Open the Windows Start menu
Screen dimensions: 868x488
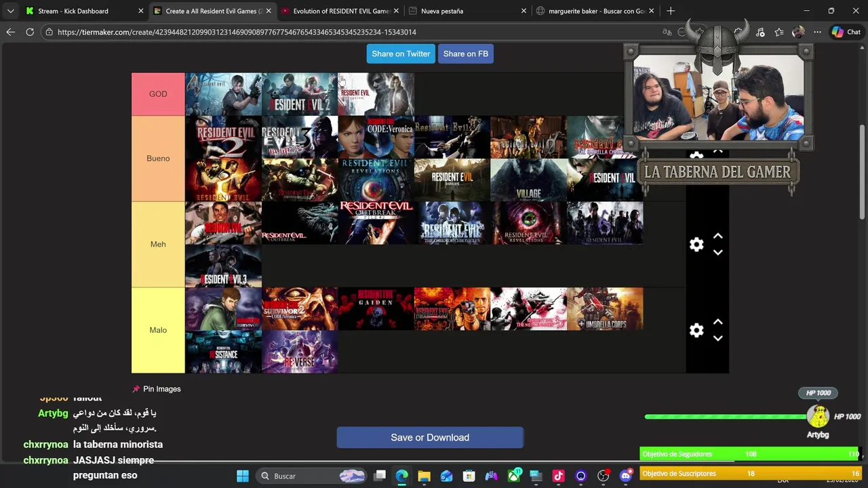click(x=242, y=476)
